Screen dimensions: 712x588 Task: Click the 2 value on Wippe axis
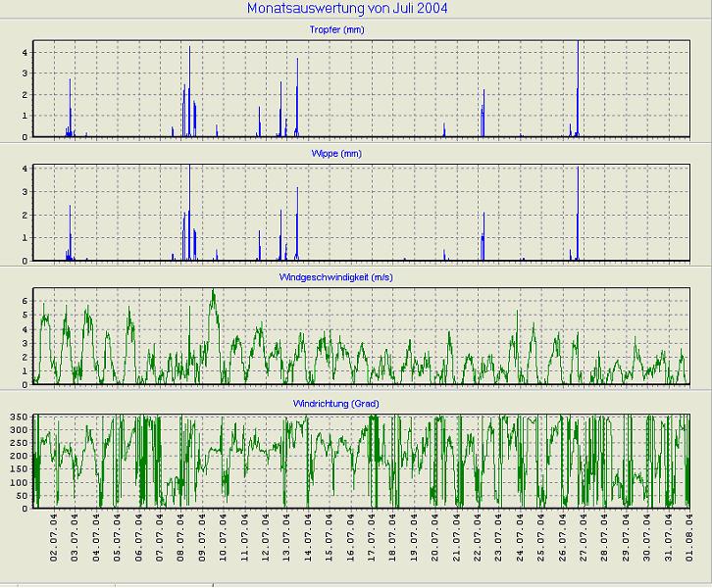tap(25, 215)
